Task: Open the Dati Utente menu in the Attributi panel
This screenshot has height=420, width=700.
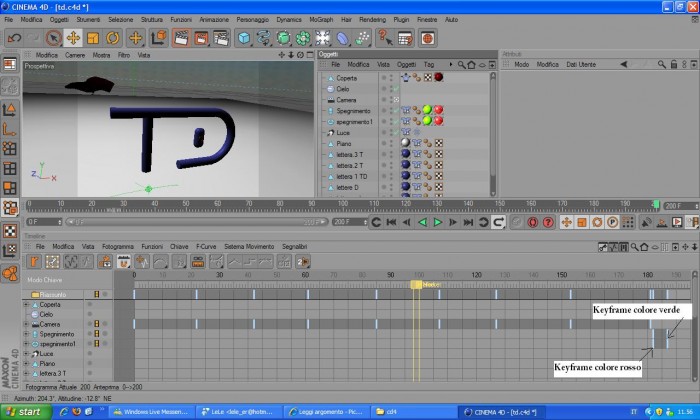Action: point(581,65)
